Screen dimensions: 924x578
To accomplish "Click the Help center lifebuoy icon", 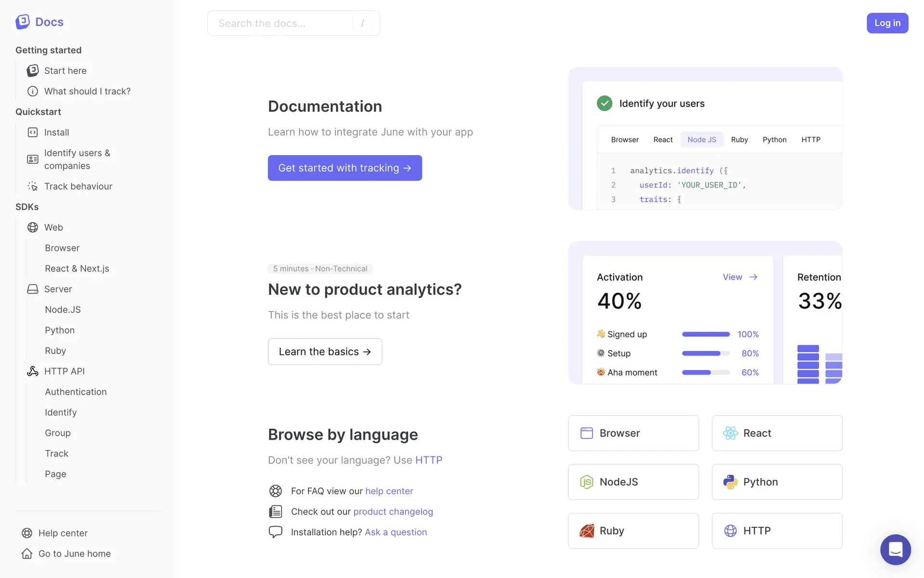I will 27,533.
